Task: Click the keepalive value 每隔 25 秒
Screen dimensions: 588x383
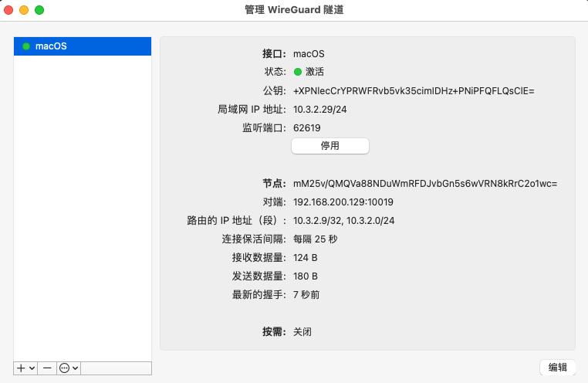Action: pyautogui.click(x=316, y=239)
